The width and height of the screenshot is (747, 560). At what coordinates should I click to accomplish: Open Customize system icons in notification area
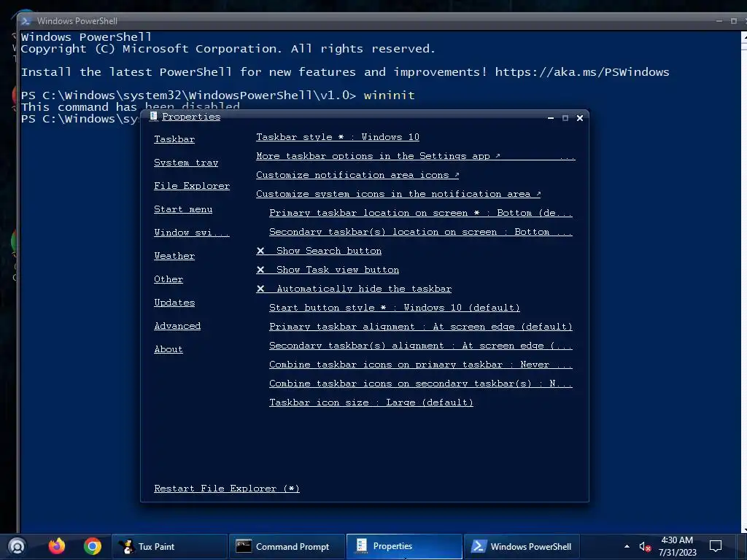coord(398,194)
